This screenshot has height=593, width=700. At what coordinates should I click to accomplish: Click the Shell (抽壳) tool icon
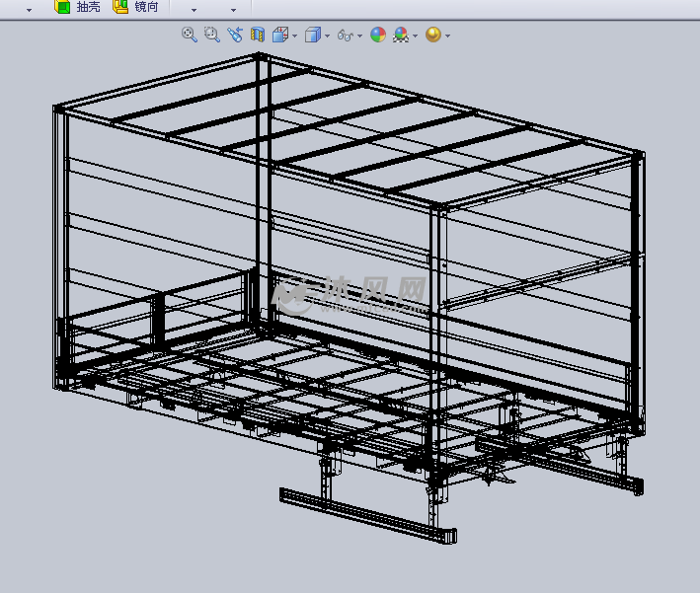pyautogui.click(x=62, y=7)
